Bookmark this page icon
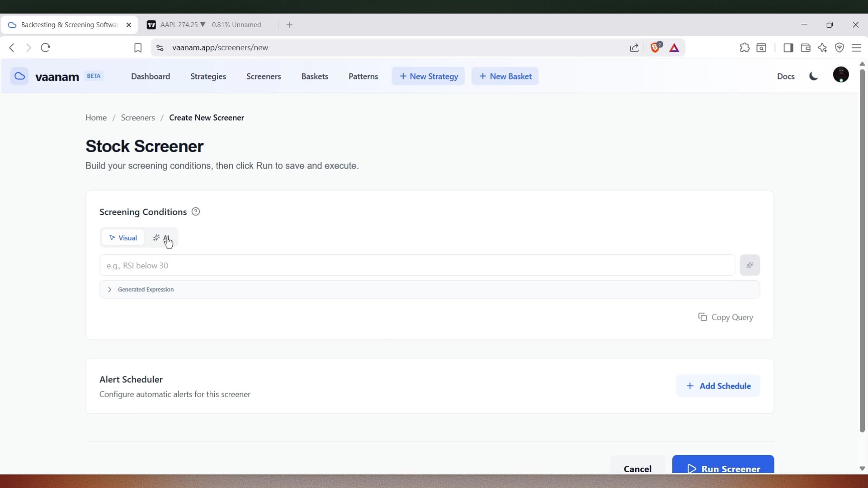The width and height of the screenshot is (868, 488). 138,48
